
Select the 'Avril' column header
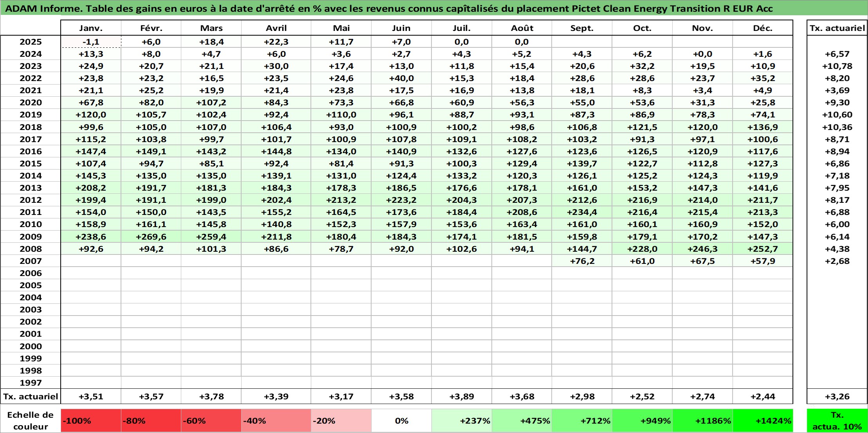click(276, 28)
